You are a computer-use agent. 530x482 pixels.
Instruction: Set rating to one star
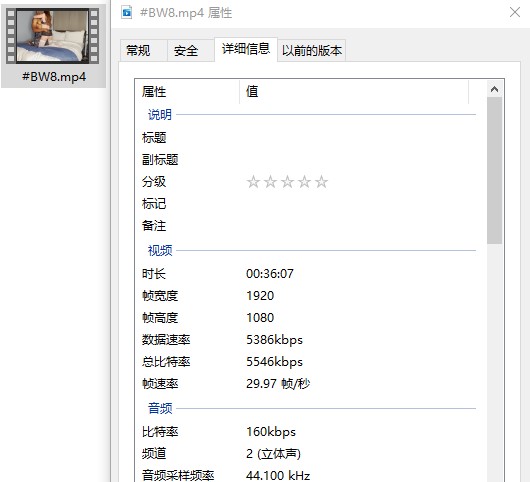pos(253,182)
